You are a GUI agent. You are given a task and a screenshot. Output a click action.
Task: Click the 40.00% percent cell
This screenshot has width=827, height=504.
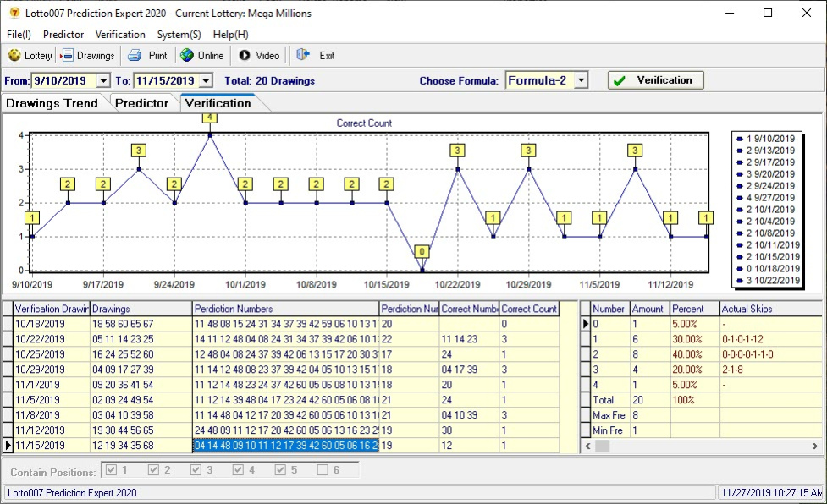[x=694, y=354]
